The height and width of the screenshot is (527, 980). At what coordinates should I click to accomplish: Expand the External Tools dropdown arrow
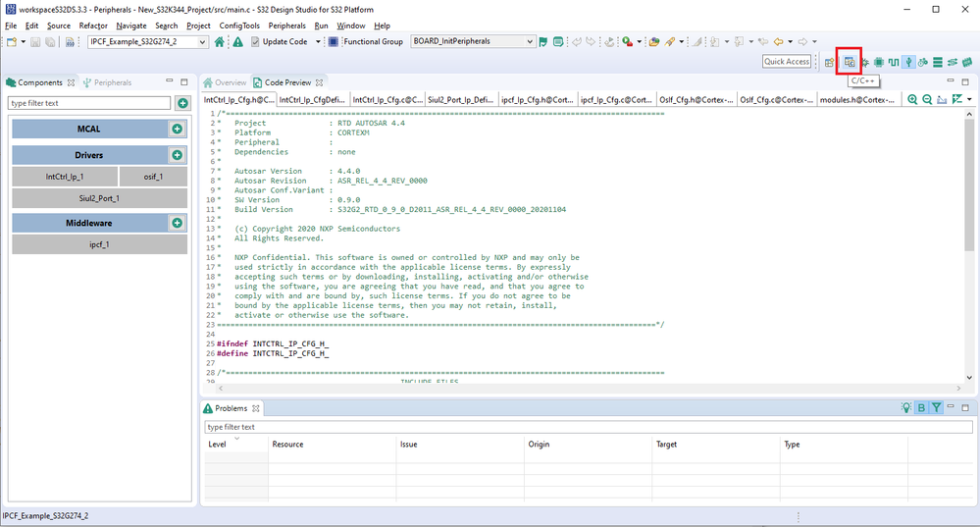pos(639,42)
